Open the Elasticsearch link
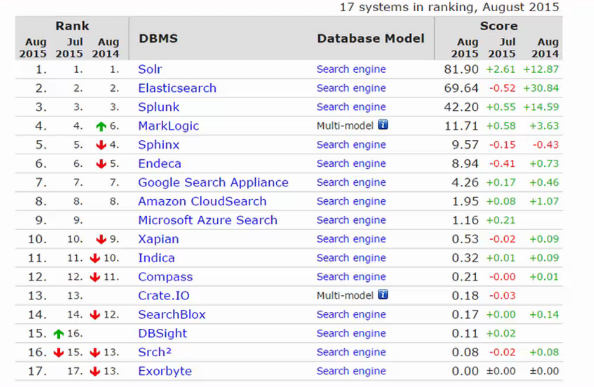This screenshot has height=387, width=594. (177, 88)
